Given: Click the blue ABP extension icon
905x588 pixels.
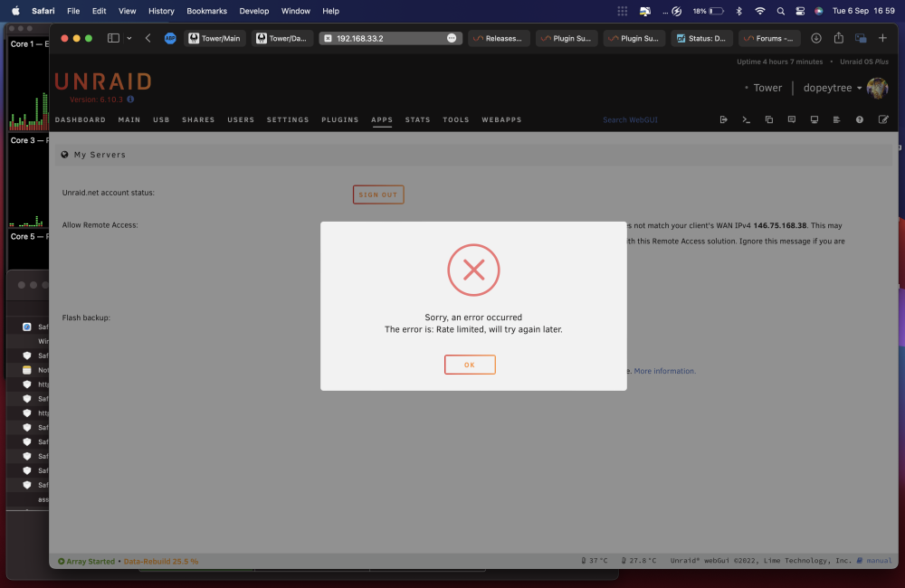Looking at the screenshot, I should point(170,38).
